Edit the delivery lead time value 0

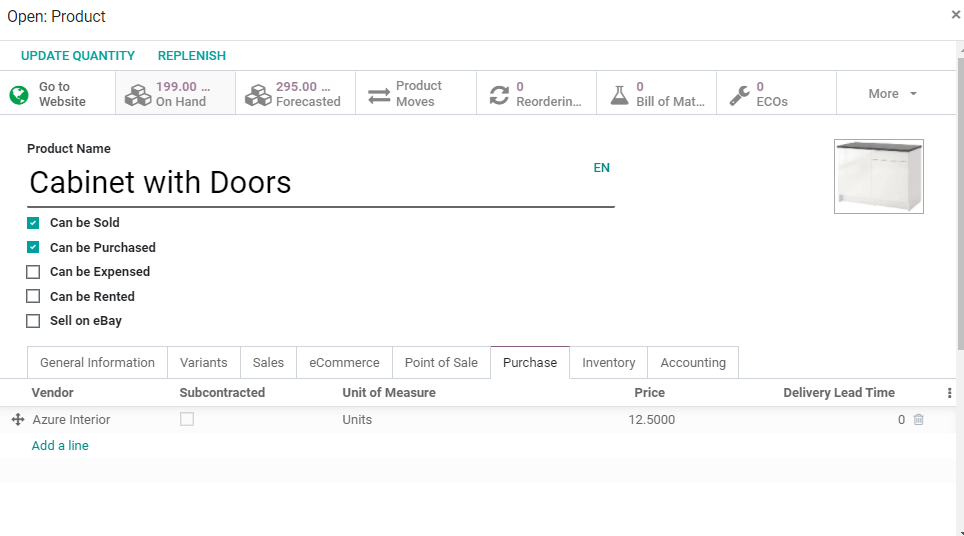pos(901,420)
